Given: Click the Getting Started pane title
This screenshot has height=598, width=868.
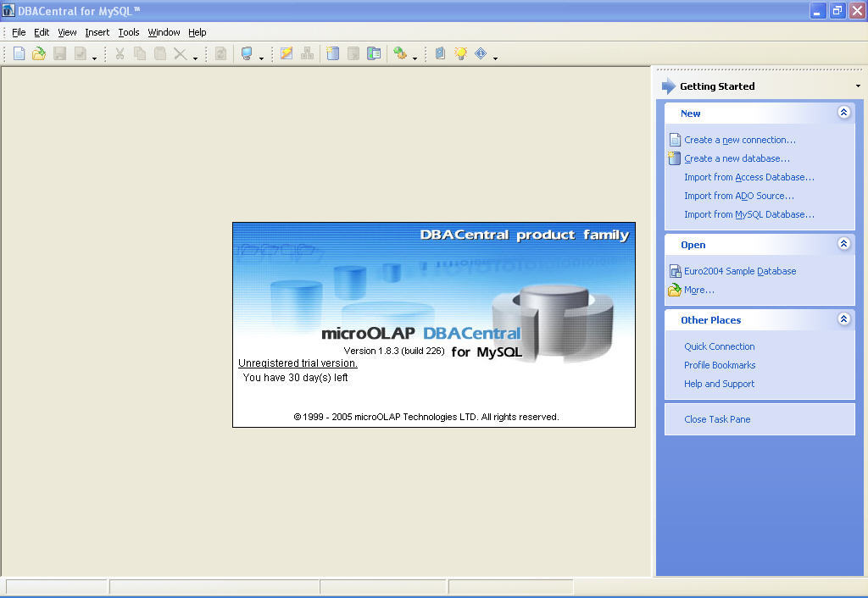Looking at the screenshot, I should click(717, 86).
